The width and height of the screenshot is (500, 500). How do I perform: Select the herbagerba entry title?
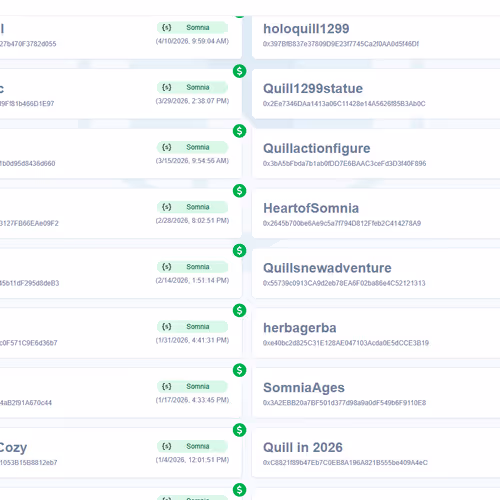(x=300, y=328)
